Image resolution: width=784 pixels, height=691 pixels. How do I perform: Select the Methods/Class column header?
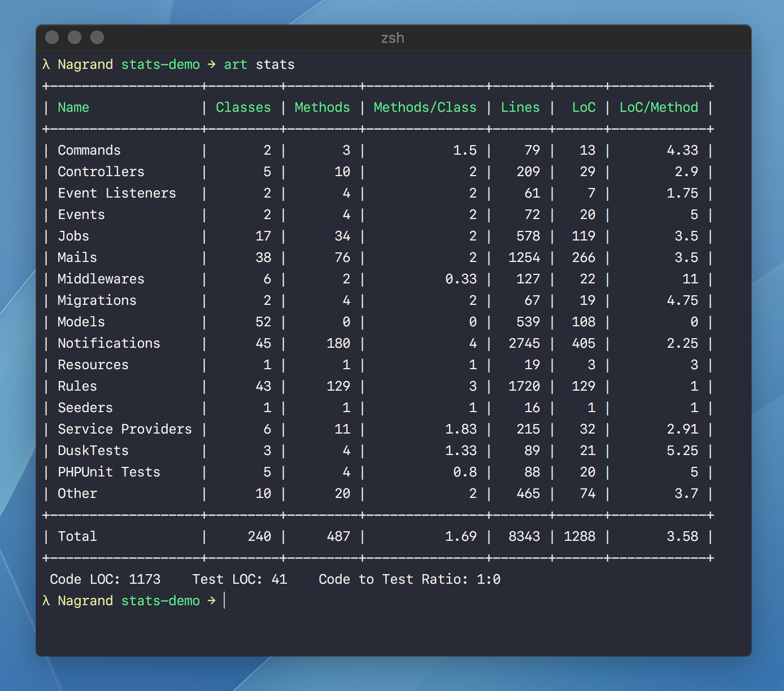(x=425, y=107)
